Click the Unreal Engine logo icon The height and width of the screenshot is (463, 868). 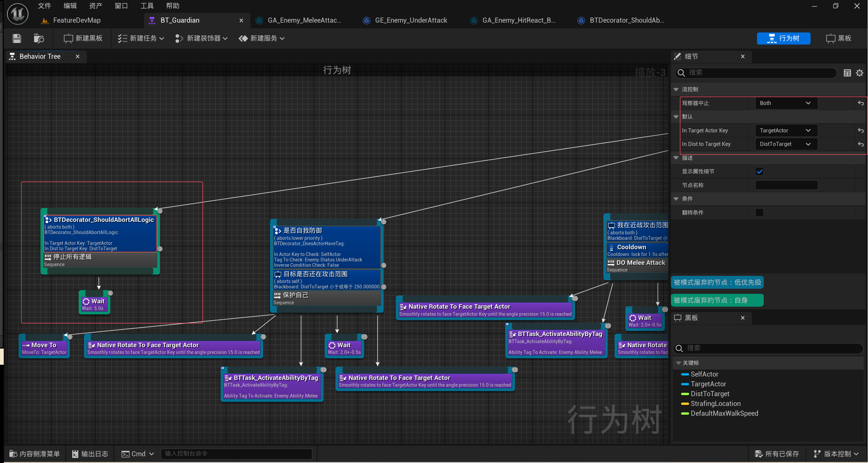coord(18,14)
